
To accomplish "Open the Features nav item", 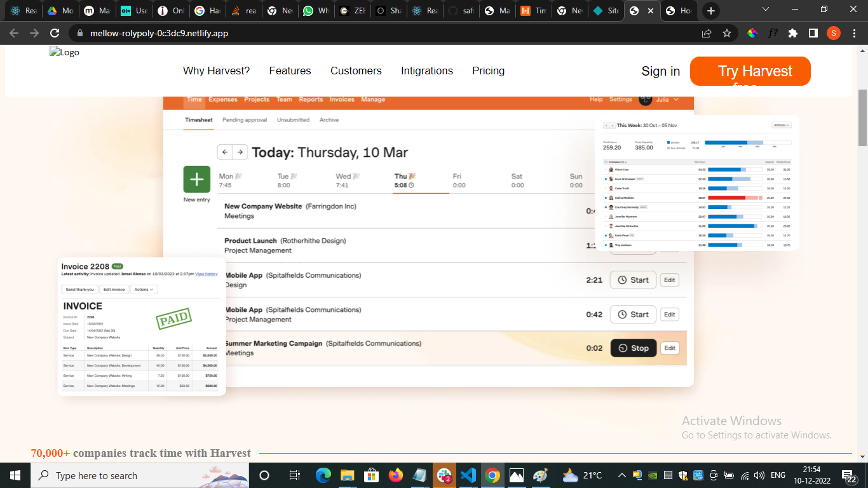I will [x=290, y=71].
